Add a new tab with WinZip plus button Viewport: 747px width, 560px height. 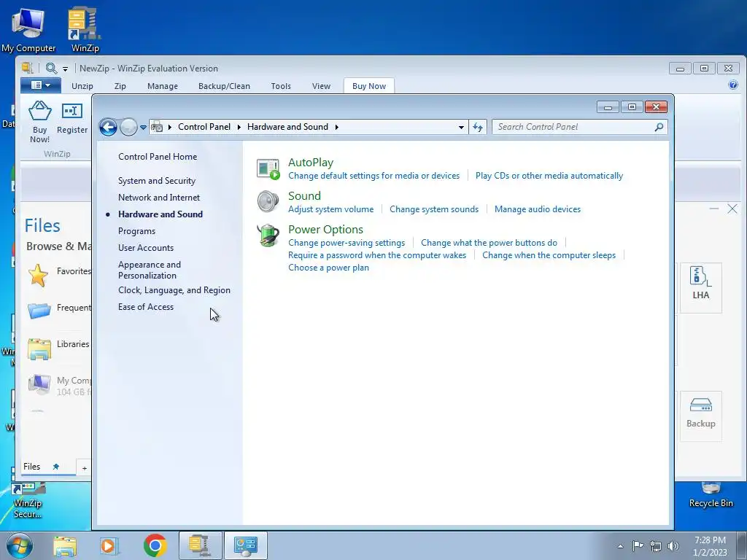click(85, 468)
